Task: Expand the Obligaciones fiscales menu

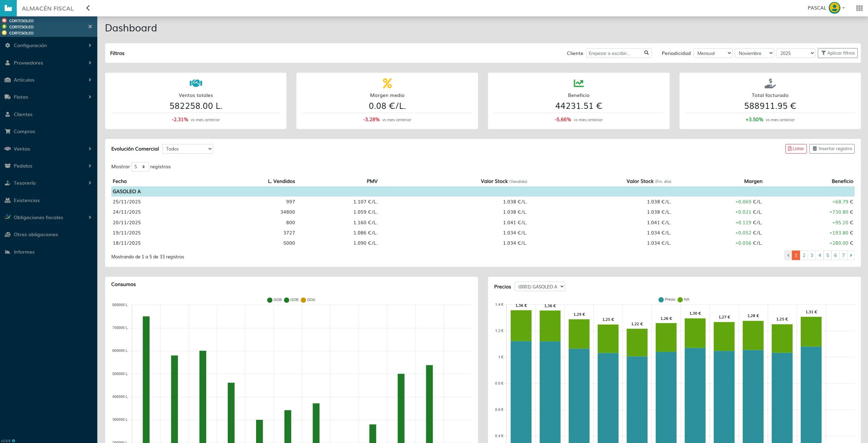Action: tap(48, 217)
